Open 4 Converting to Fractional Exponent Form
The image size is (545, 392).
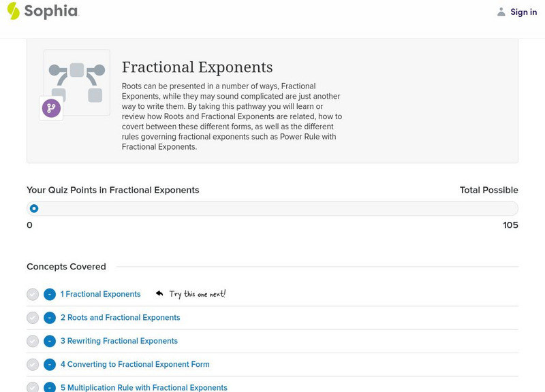coord(135,364)
